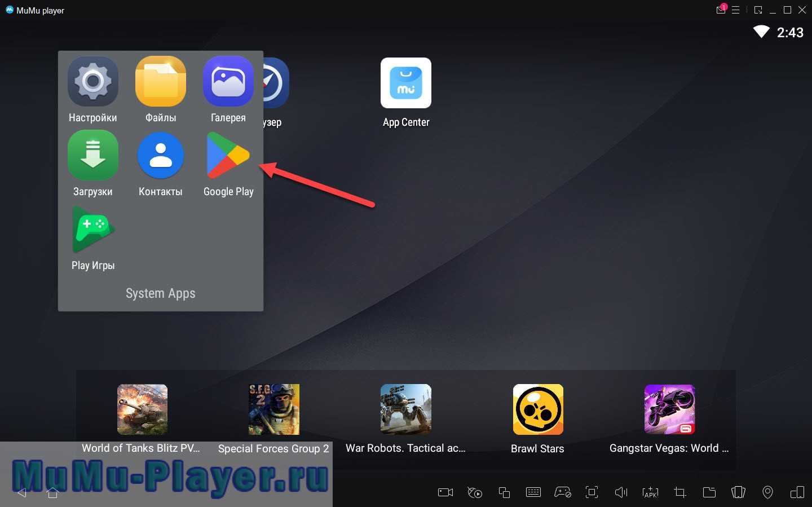Image resolution: width=812 pixels, height=507 pixels.
Task: Select the System Apps folder title
Action: [161, 293]
